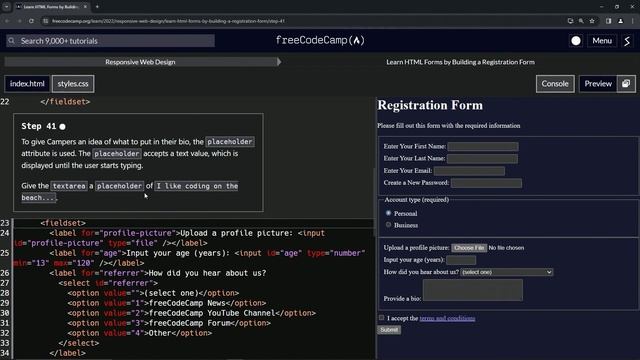640x360 pixels.
Task: Click into the Enter Your First Name field
Action: 483,146
